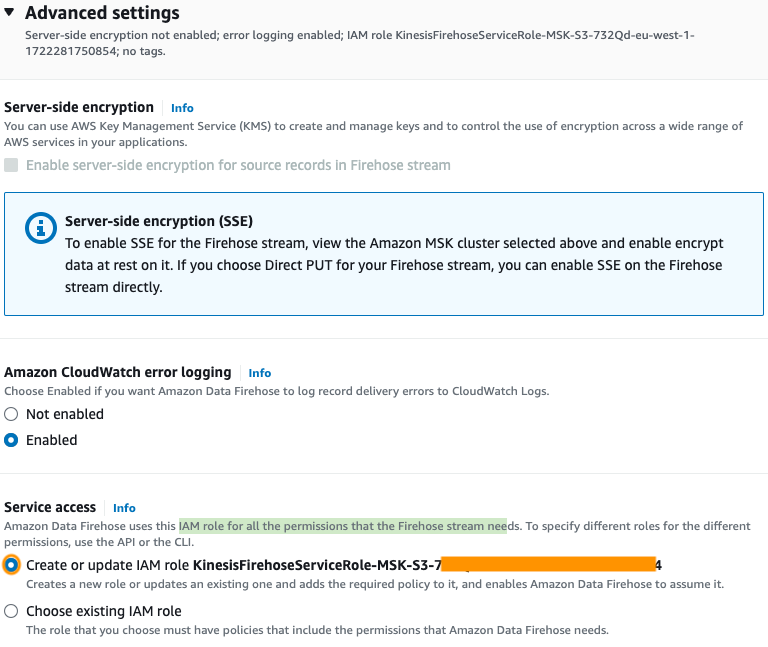
Task: Click the Server-side encryption section heading
Action: coord(79,107)
